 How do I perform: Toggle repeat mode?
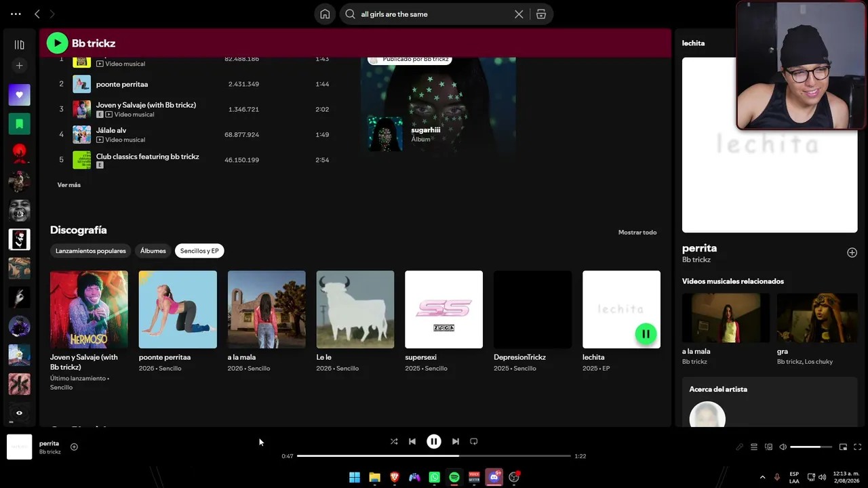(x=474, y=441)
